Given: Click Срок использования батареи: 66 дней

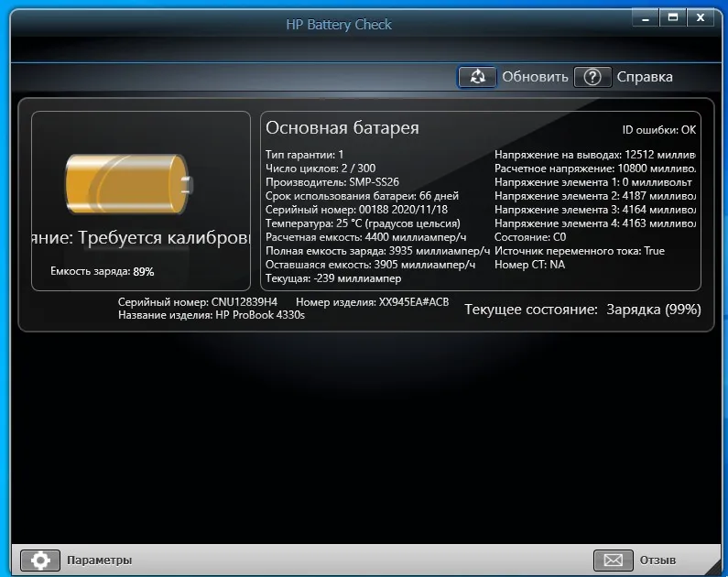Looking at the screenshot, I should [362, 196].
